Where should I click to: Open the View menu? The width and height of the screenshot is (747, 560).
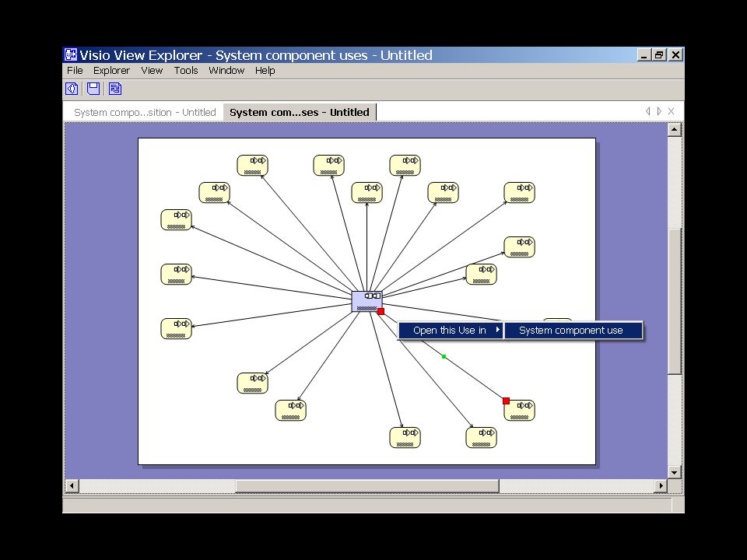152,71
